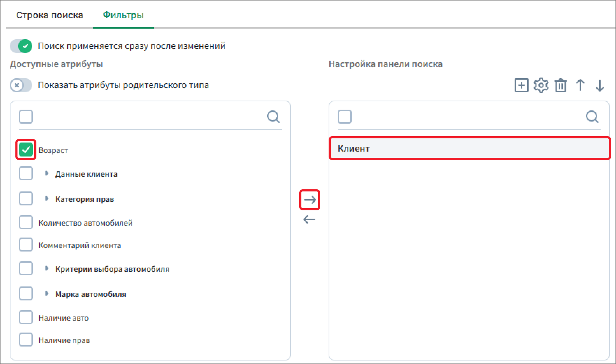The width and height of the screenshot is (616, 364).
Task: Open the Фильтры tab
Action: [x=123, y=15]
